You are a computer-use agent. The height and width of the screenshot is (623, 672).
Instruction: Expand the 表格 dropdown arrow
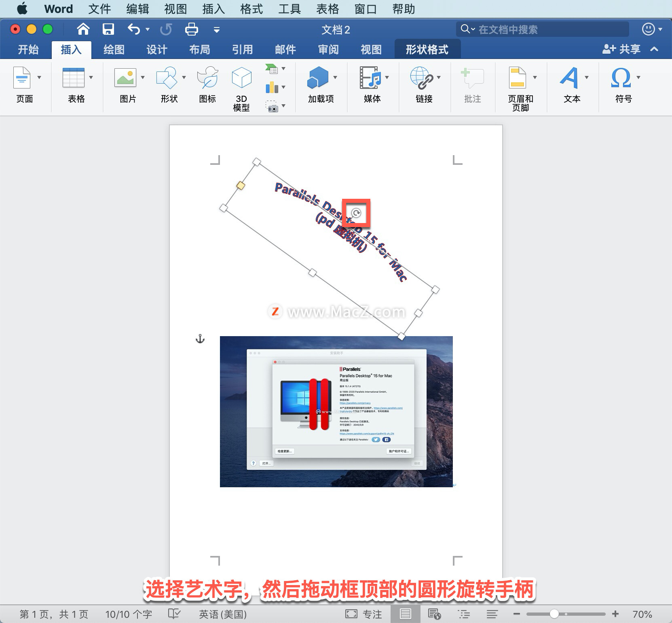91,78
